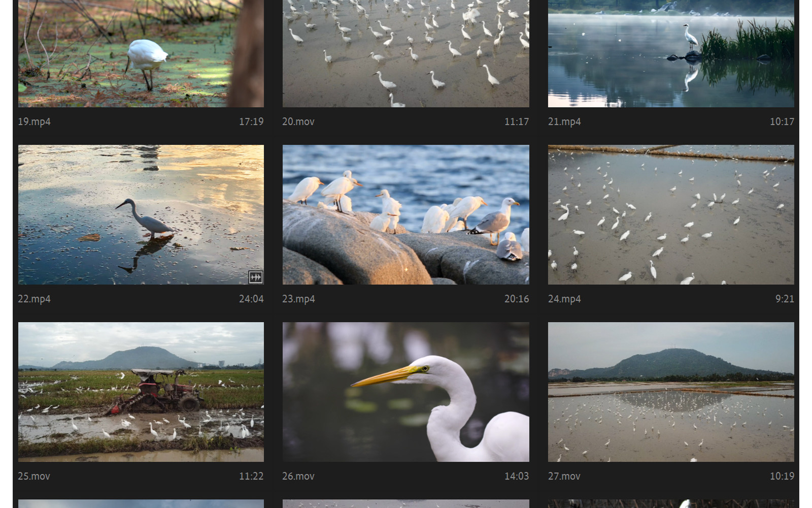Select the 23.mp4 birds on rocks thumbnail
The height and width of the screenshot is (508, 812).
tap(406, 215)
